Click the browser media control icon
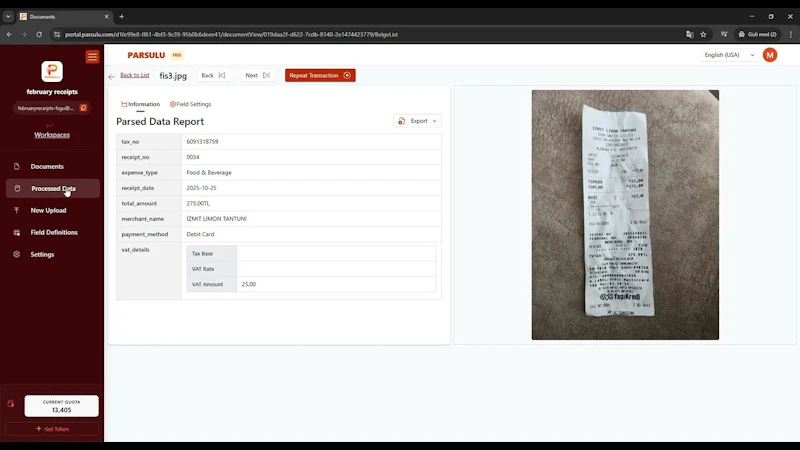 tap(724, 34)
